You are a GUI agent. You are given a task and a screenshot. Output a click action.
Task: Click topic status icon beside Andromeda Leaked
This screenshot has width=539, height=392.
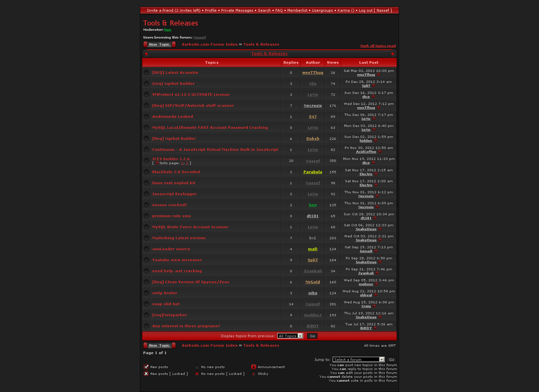pos(146,117)
